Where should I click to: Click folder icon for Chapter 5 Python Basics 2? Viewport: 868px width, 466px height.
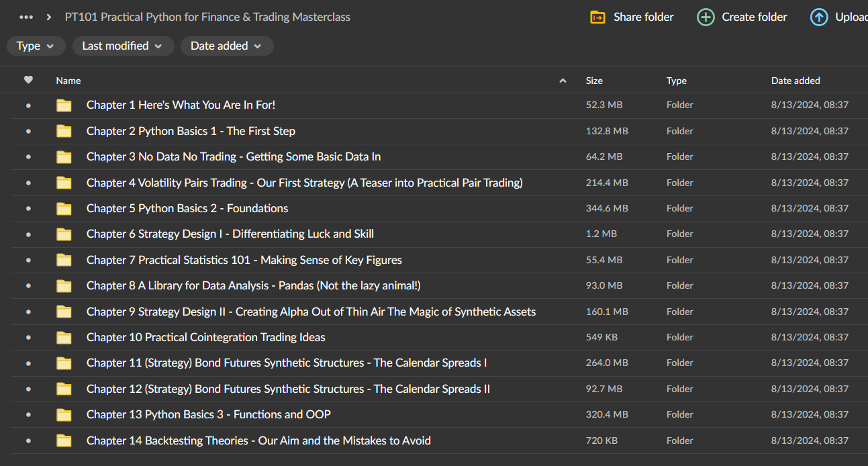pos(64,208)
